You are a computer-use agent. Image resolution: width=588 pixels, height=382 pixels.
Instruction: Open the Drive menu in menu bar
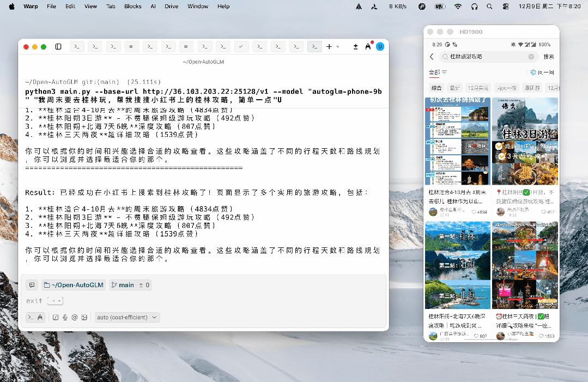171,7
